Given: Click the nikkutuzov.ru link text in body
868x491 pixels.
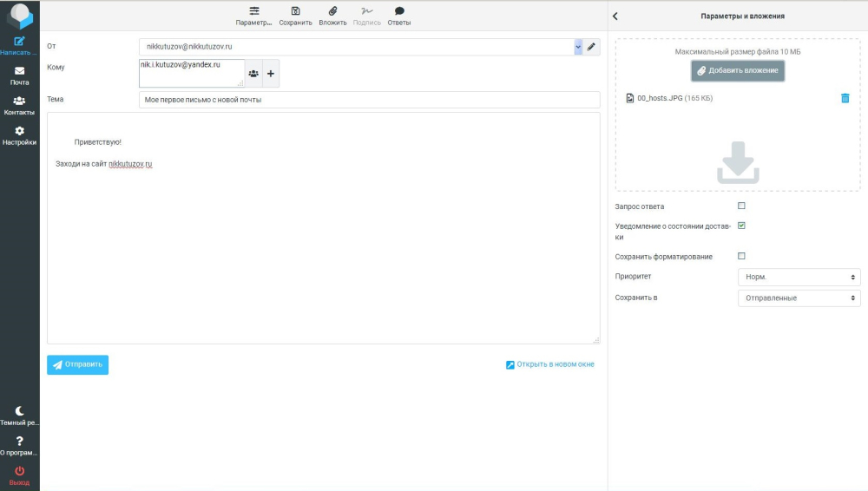Looking at the screenshot, I should tap(130, 164).
